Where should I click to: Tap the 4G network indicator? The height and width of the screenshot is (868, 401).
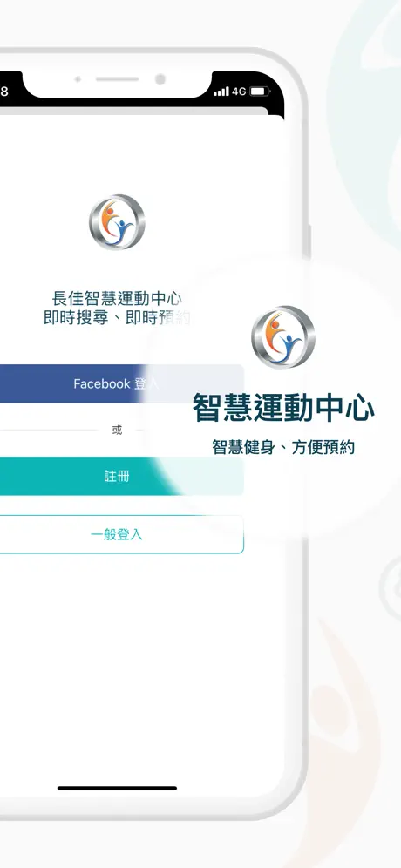(x=239, y=92)
